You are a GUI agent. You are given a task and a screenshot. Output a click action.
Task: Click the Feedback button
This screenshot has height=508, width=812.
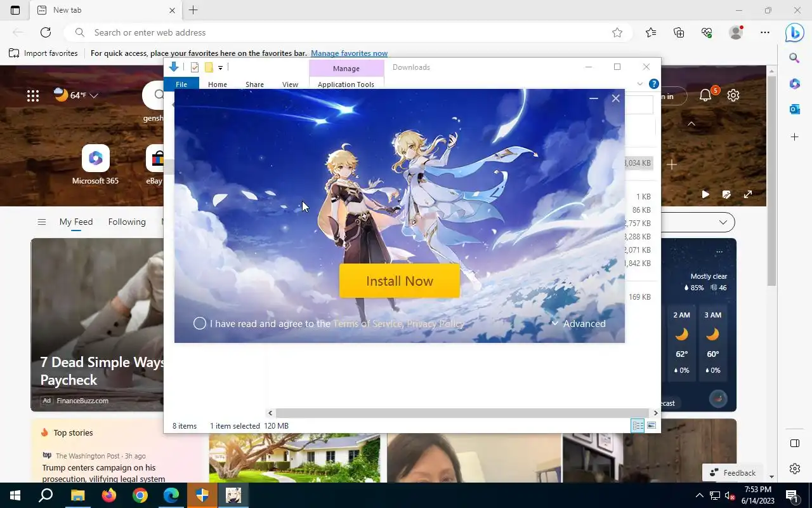[733, 472]
